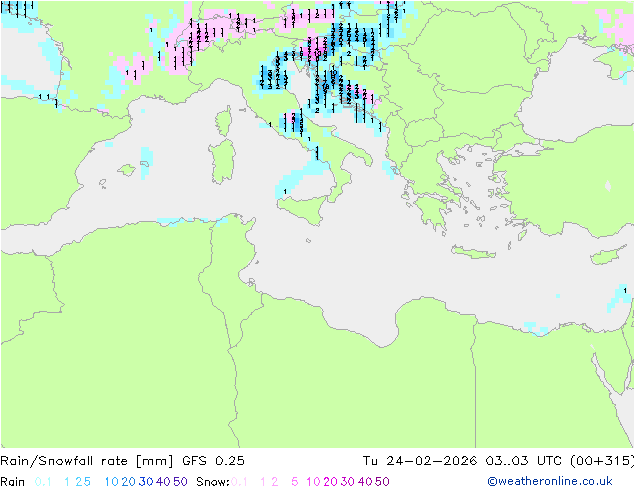Pick the rain legend value 30

146,482
